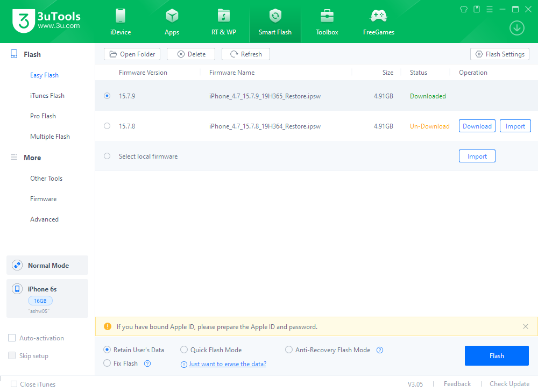
Task: Dismiss the Apple ID notice bar
Action: click(525, 326)
